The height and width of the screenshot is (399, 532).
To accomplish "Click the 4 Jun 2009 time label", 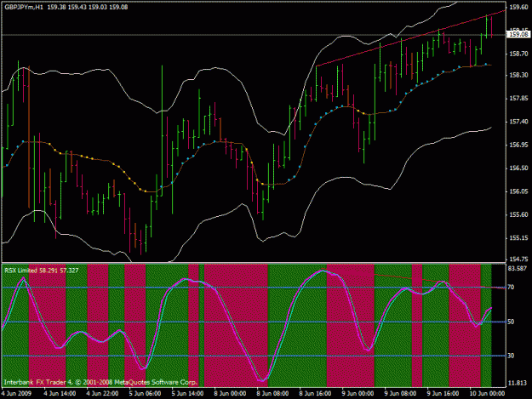I will click(x=16, y=394).
